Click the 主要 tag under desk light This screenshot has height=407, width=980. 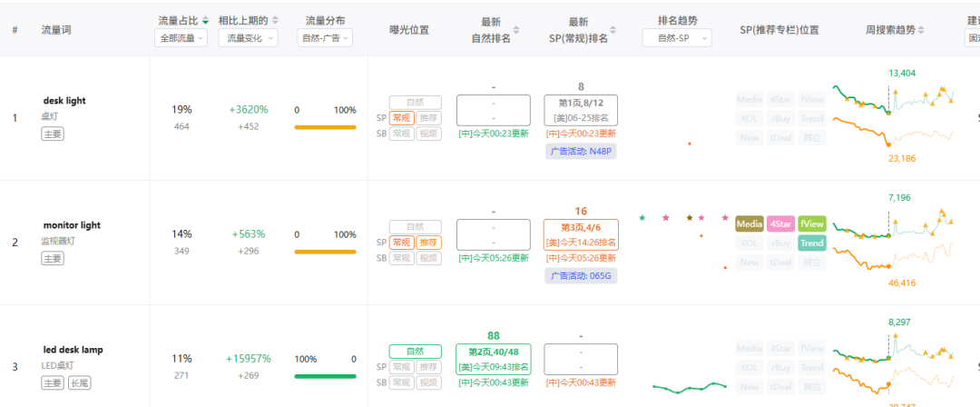pyautogui.click(x=53, y=134)
